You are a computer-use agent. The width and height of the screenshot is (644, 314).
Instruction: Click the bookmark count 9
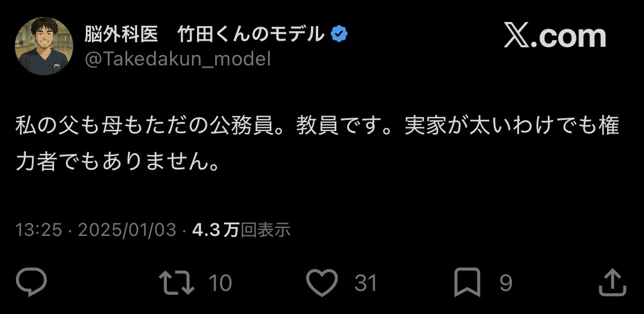[x=506, y=283]
